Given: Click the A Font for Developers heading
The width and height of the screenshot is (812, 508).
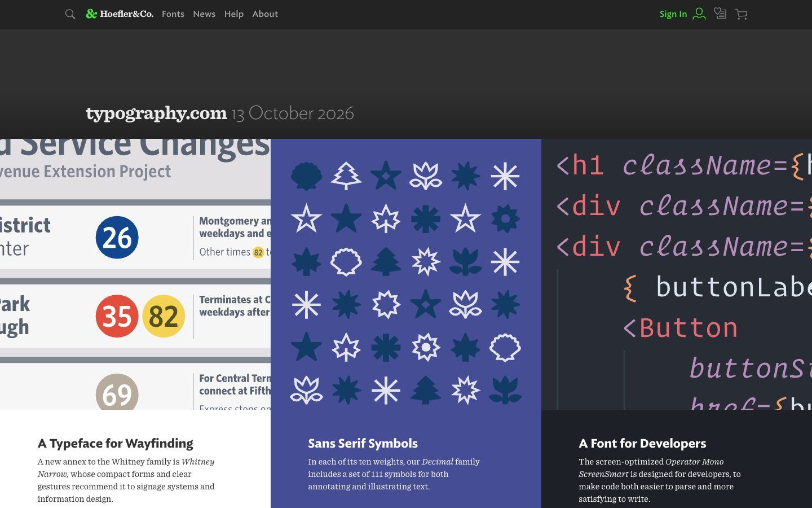Looking at the screenshot, I should [642, 444].
